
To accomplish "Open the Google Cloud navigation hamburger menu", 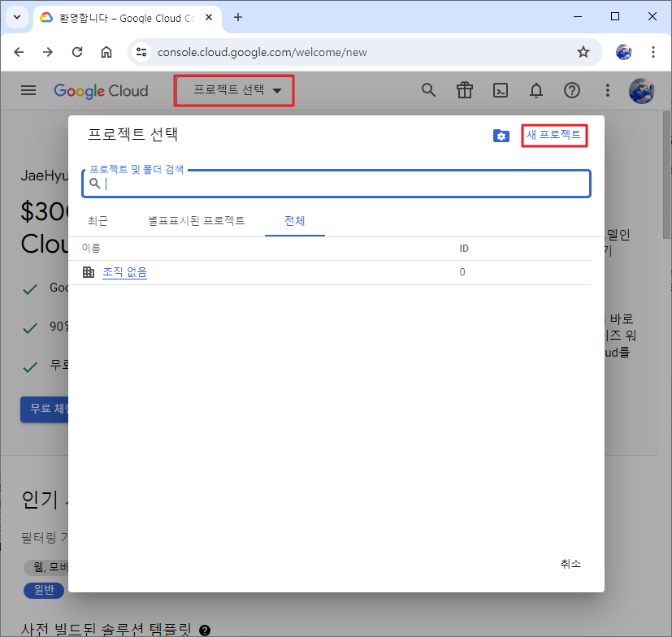I will point(28,90).
